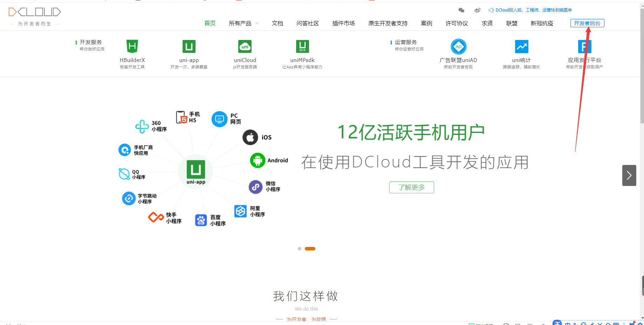Click the DCloud logo

pyautogui.click(x=35, y=12)
